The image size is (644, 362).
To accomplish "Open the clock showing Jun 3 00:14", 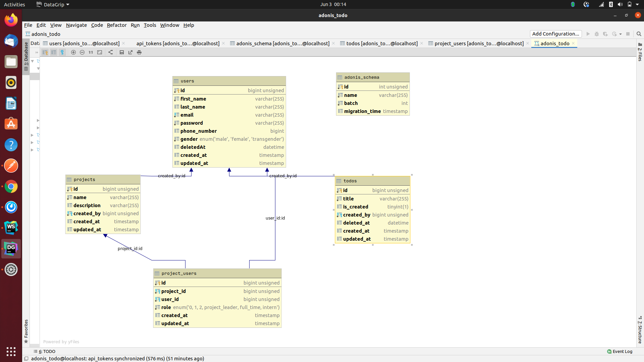I will 333,4.
